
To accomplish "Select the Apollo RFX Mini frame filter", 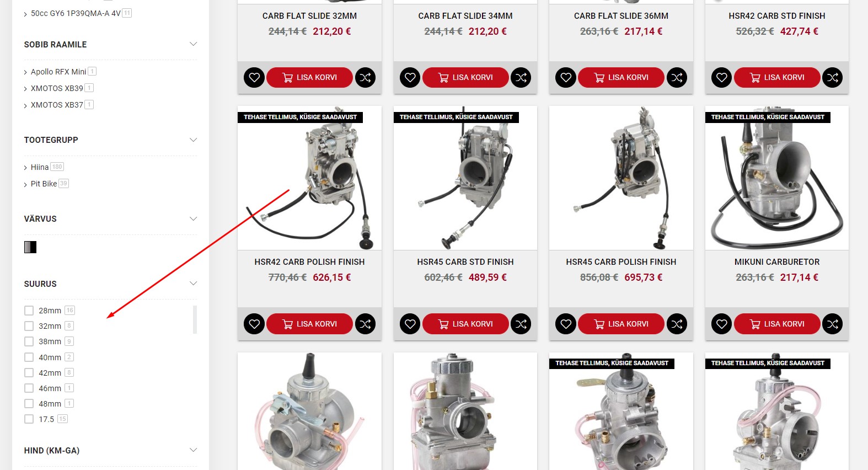I will [58, 72].
